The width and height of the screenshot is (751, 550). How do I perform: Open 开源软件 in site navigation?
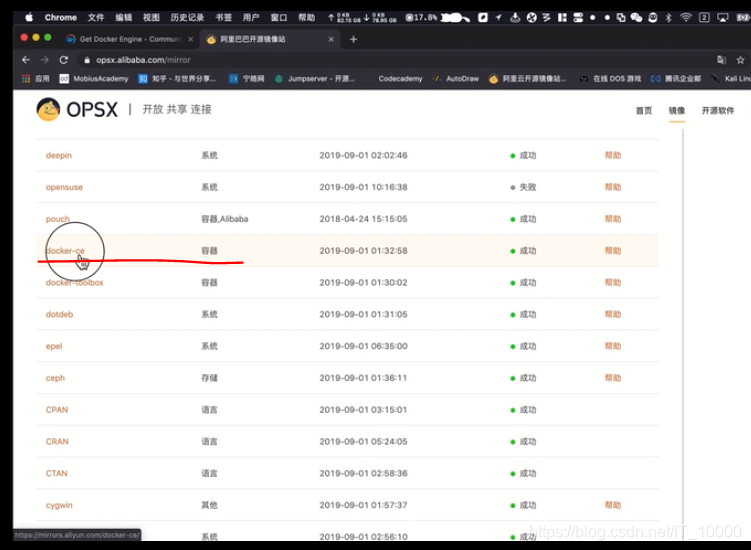click(x=717, y=111)
